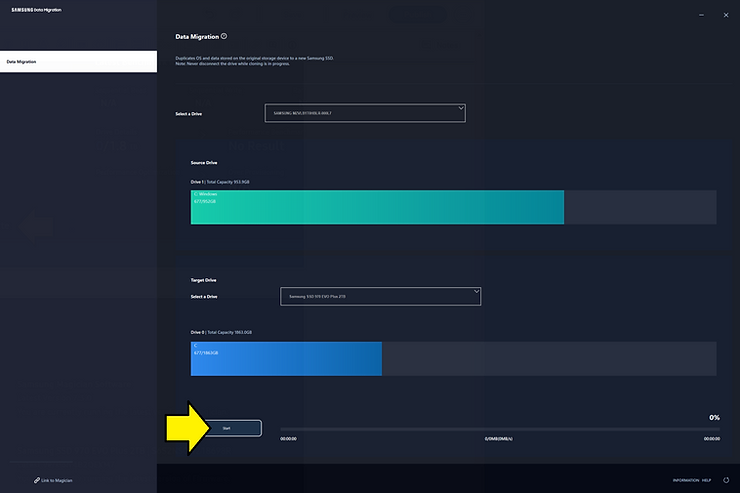
Task: Close the Data Migration window
Action: [x=725, y=14]
